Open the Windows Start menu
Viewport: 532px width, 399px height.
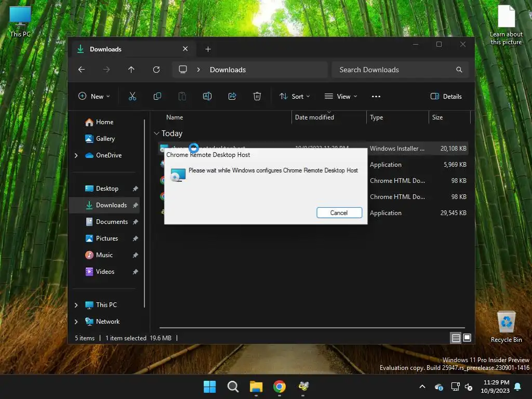pyautogui.click(x=210, y=387)
